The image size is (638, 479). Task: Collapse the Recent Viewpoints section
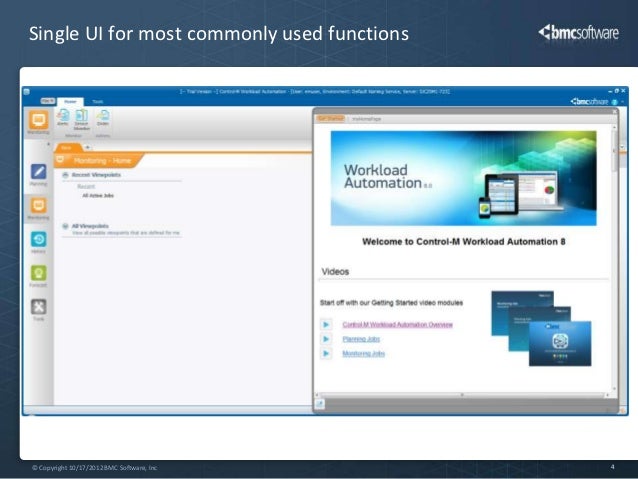tap(65, 175)
